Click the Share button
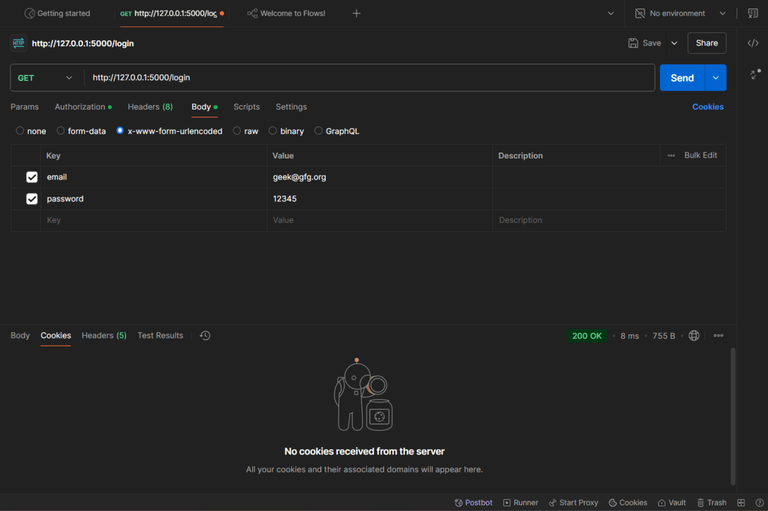 click(707, 43)
